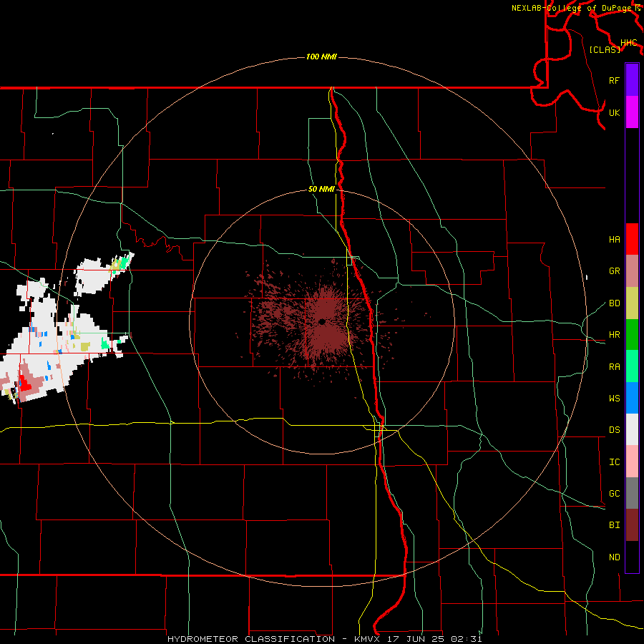Click the HR legend label

[614, 334]
